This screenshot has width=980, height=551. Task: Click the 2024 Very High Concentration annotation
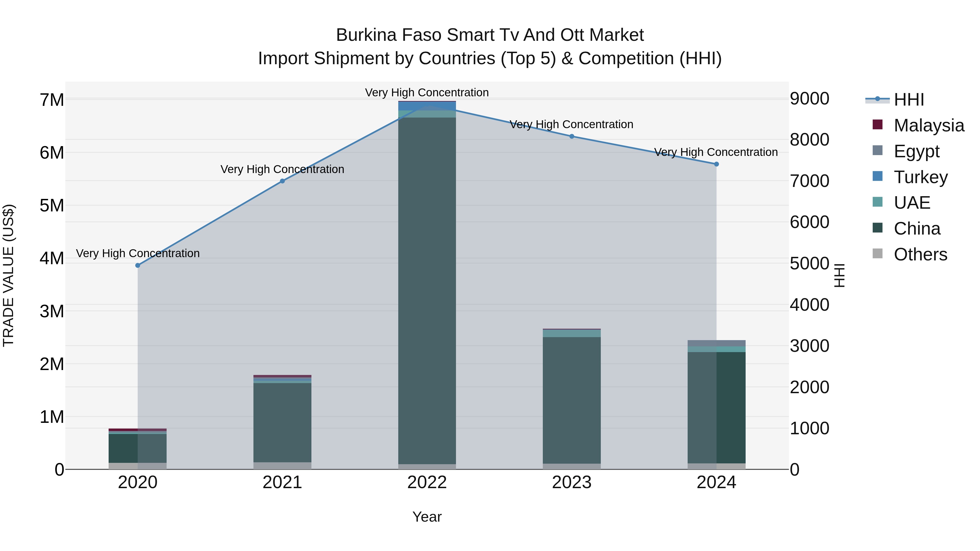click(x=716, y=152)
